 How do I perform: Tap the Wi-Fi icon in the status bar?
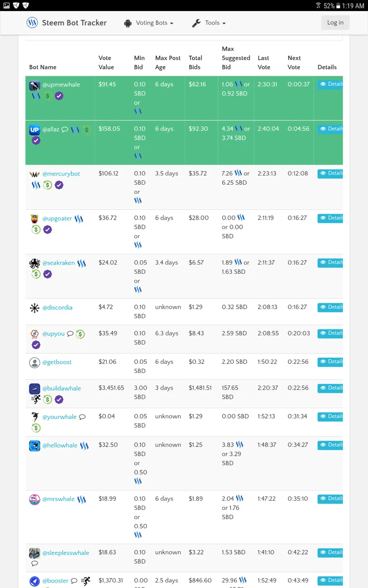318,6
